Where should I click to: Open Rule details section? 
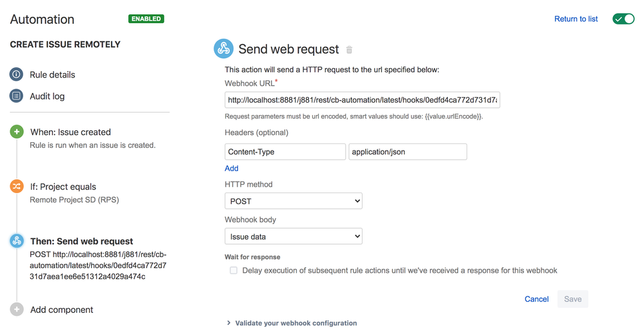tap(52, 74)
